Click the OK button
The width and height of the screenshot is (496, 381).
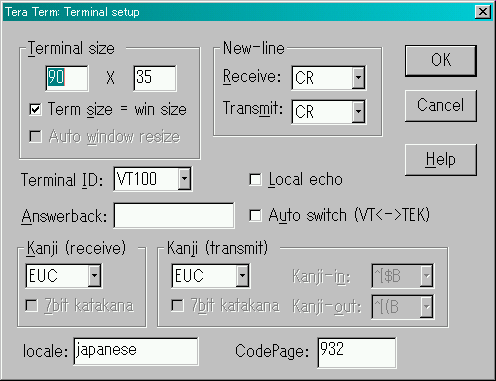pos(441,61)
